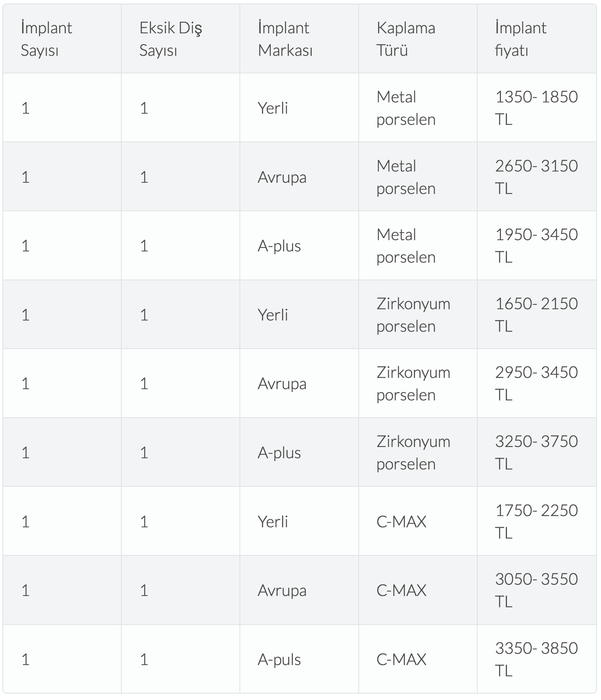Click the 2650-3150 TL price cell
Screen dimensions: 601x700
point(536,177)
